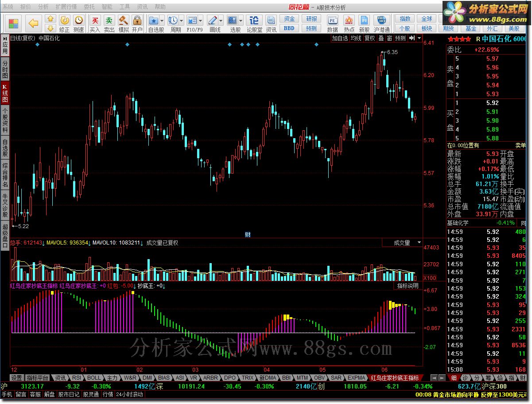Go back with the yellow left arrow
Viewport: 532px width, 404px height.
(x=34, y=23)
